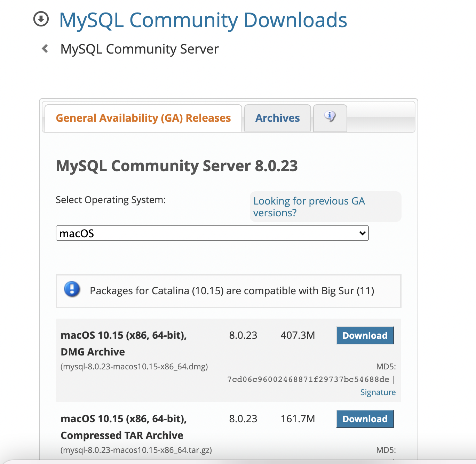Click version 8.0.23 in DMG Archive row

click(x=243, y=335)
